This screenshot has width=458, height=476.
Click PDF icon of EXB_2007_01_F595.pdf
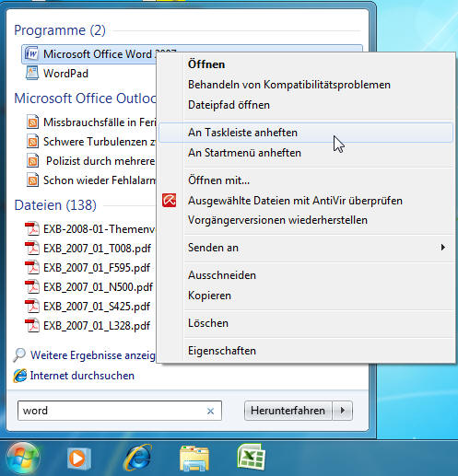(32, 268)
